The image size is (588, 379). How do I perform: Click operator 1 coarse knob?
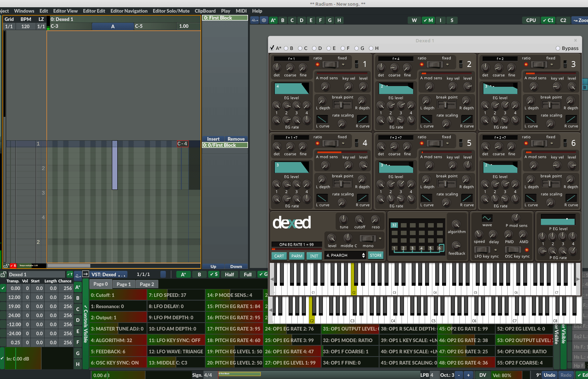click(290, 67)
